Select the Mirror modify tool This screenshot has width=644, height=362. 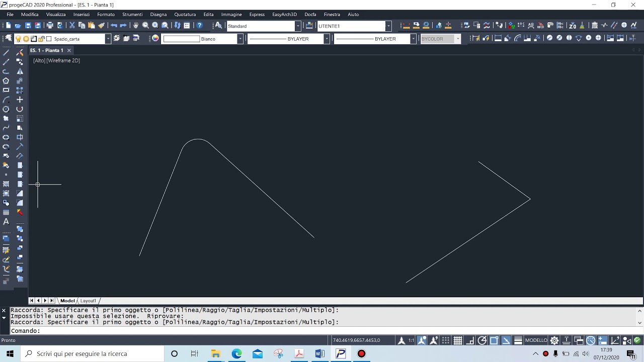[x=20, y=71]
